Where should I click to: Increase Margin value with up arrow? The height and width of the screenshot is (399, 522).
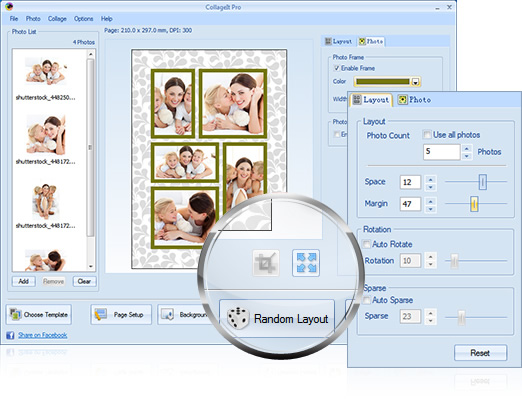[431, 201]
